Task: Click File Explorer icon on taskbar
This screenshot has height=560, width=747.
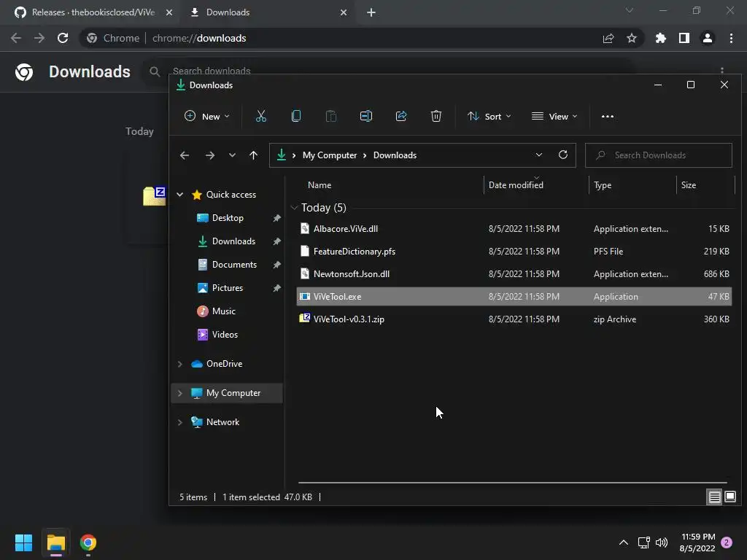Action: point(55,542)
